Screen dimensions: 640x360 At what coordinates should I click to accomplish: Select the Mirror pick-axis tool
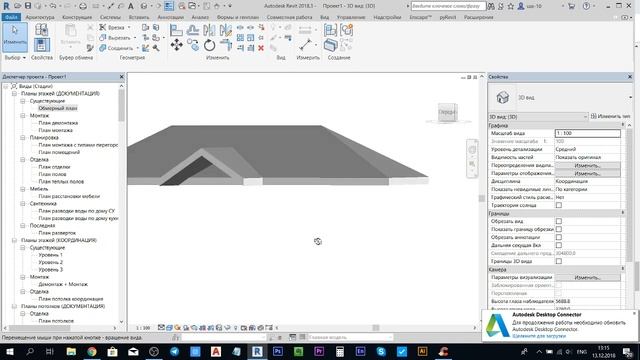[x=209, y=30]
